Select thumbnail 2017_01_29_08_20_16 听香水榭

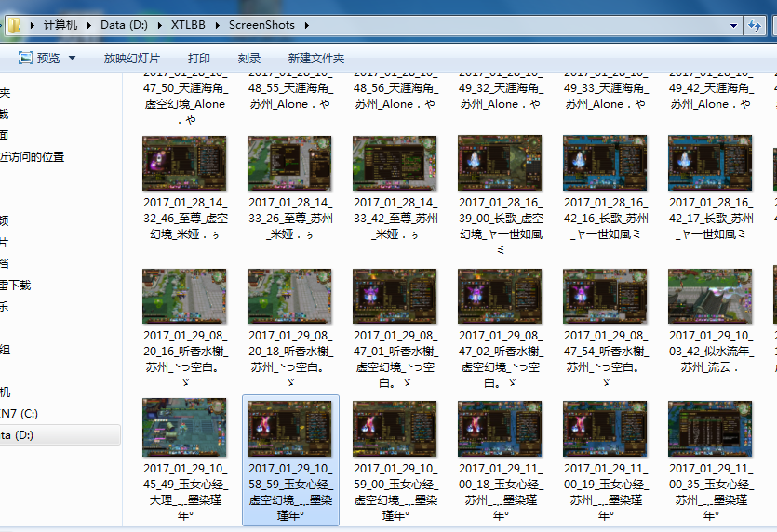pos(184,296)
